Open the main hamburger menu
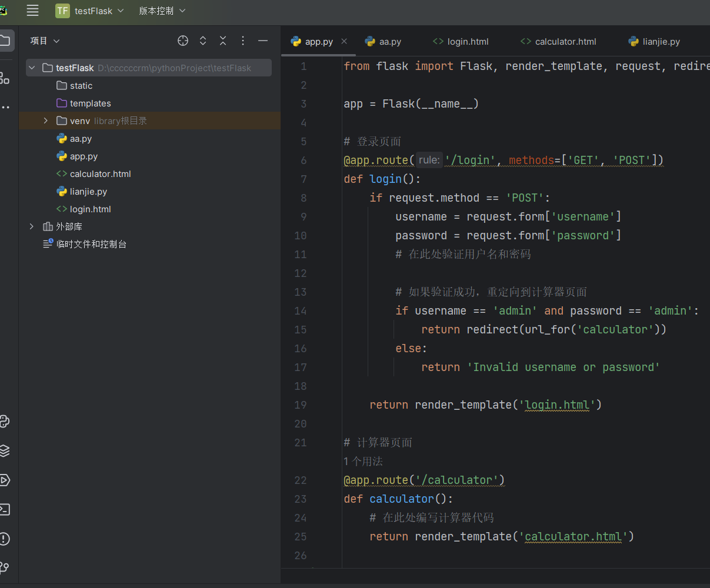Screen dimensions: 710x588 (33, 11)
